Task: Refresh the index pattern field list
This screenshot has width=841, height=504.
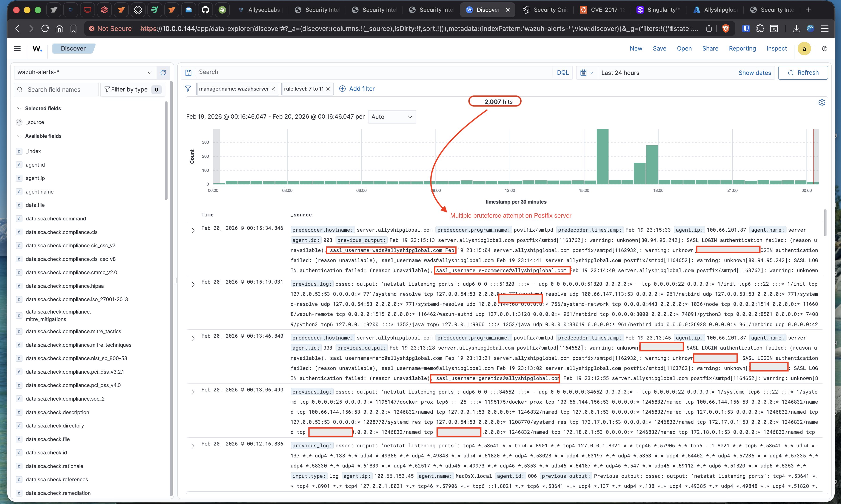Action: point(163,72)
